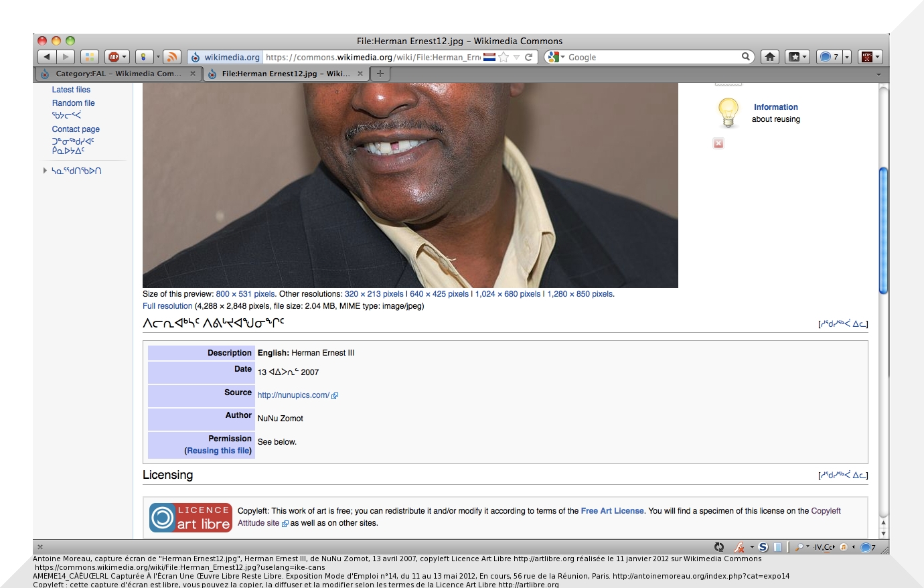Open the Full resolution link
924x588 pixels.
167,306
